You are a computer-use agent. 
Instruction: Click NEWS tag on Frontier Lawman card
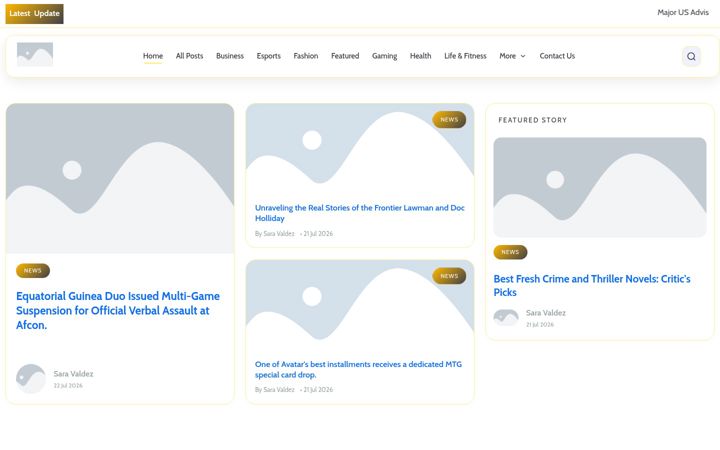pos(449,119)
